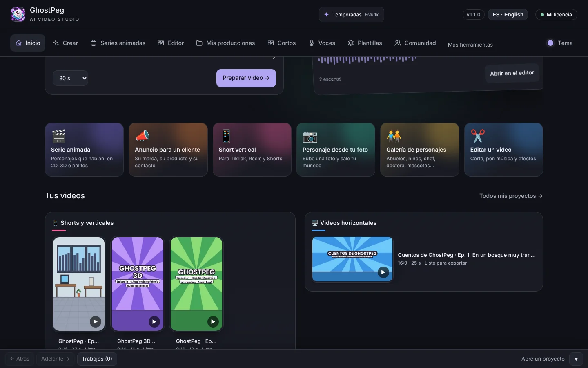Click the layers icon beside Plantillas
This screenshot has height=368, width=588.
pyautogui.click(x=351, y=43)
